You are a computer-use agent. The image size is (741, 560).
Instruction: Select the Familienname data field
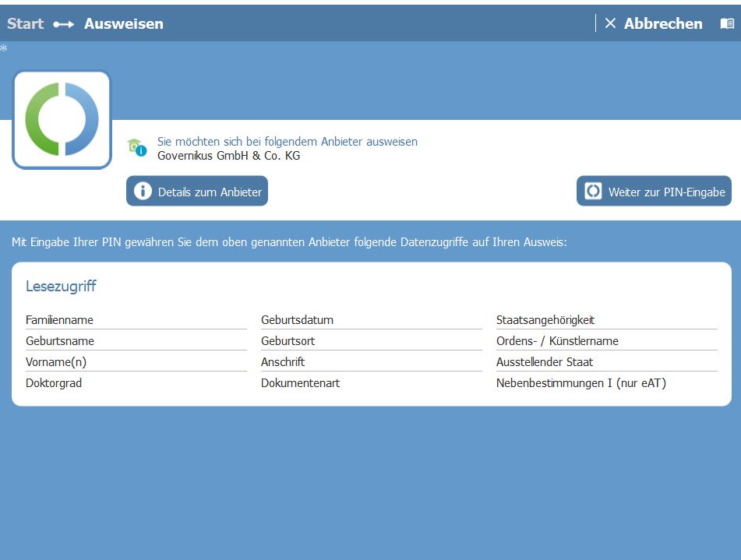click(x=59, y=320)
